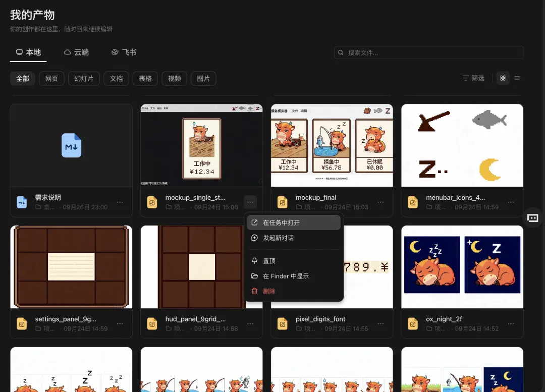Viewport: 545px width, 392px height.
Task: Click the folder icon under pixel_digits_font
Action: [299, 328]
